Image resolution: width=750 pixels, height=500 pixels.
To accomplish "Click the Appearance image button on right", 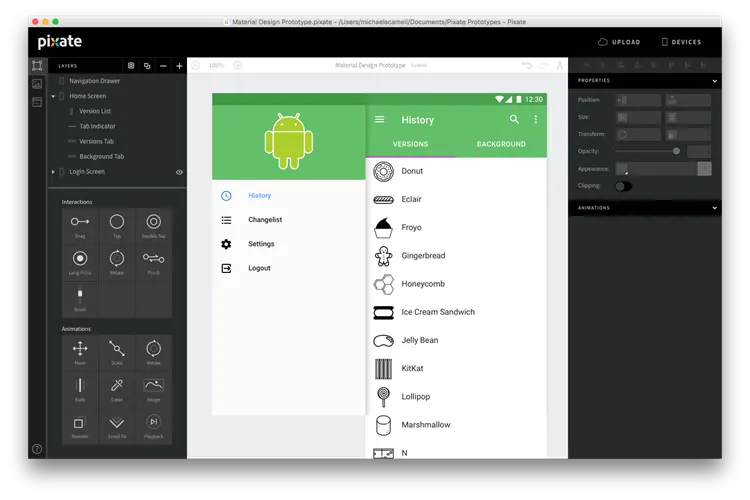I will (704, 168).
